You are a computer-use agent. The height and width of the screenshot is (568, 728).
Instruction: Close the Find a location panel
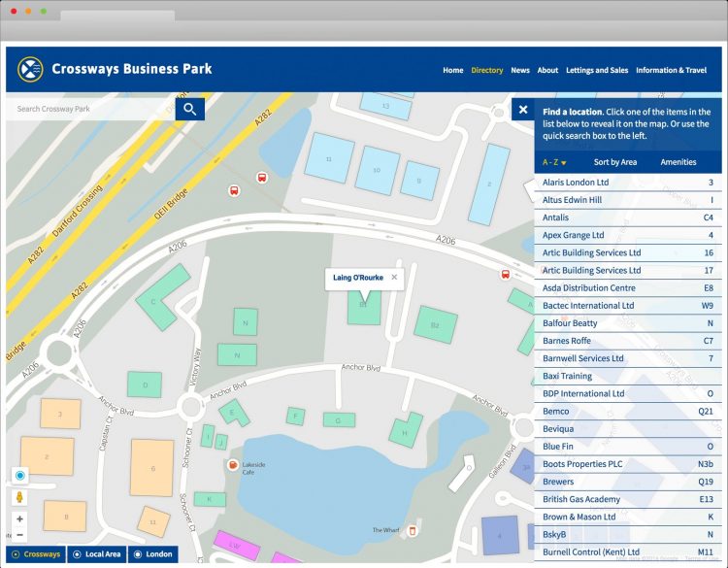pyautogui.click(x=523, y=110)
